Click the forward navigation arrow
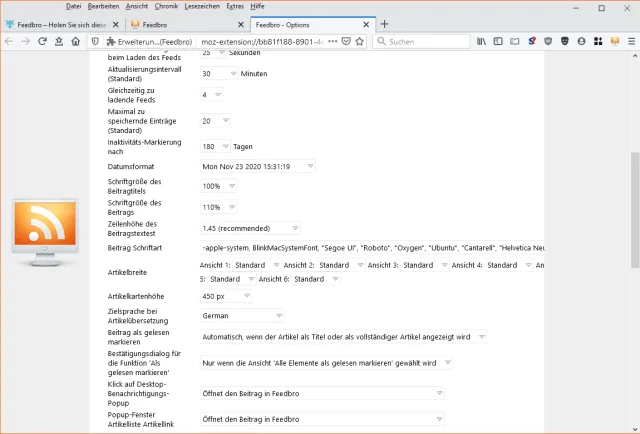640x434 pixels. click(x=25, y=41)
